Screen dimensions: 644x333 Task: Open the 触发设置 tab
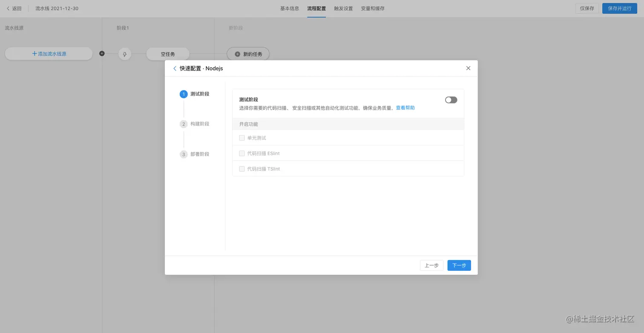tap(343, 9)
